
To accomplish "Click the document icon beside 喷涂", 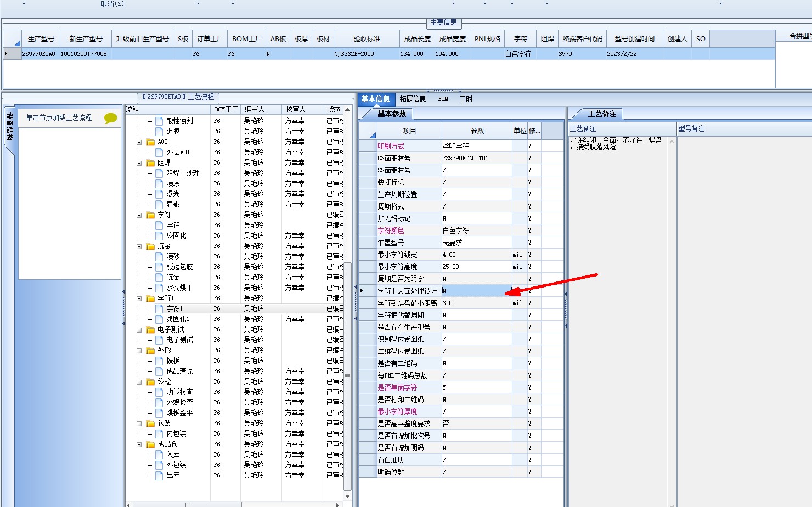I will coord(159,183).
